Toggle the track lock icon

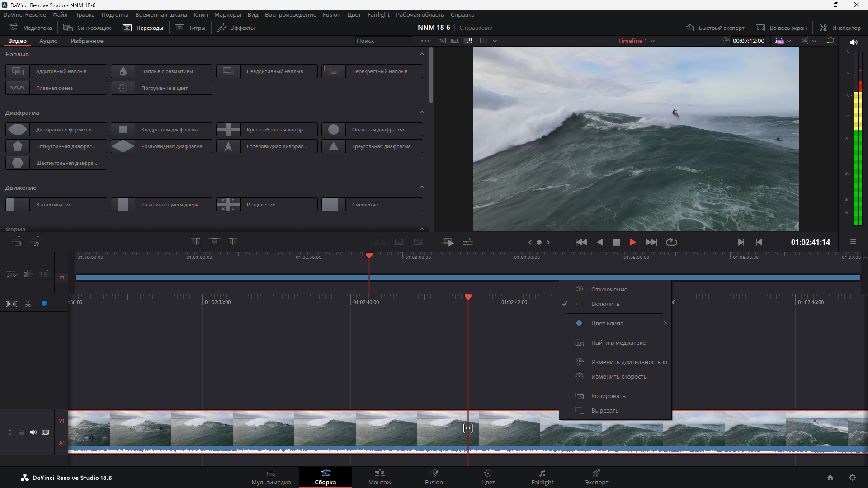pos(22,432)
